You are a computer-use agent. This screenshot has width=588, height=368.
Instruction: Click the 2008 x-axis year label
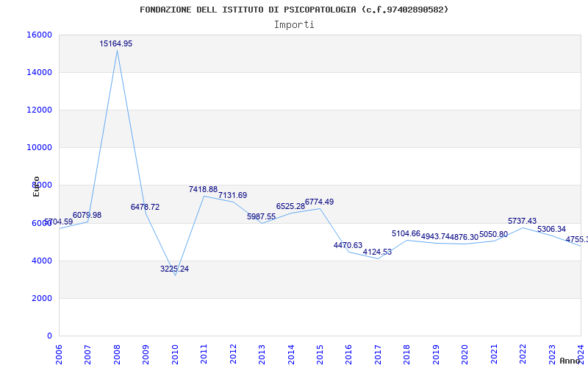click(x=118, y=354)
